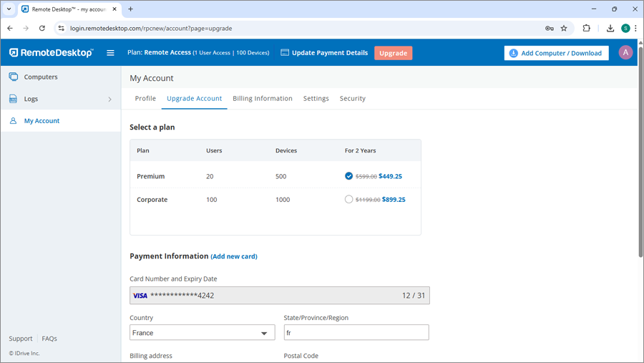The height and width of the screenshot is (363, 644).
Task: Click Add Computer / Download button
Action: (556, 53)
